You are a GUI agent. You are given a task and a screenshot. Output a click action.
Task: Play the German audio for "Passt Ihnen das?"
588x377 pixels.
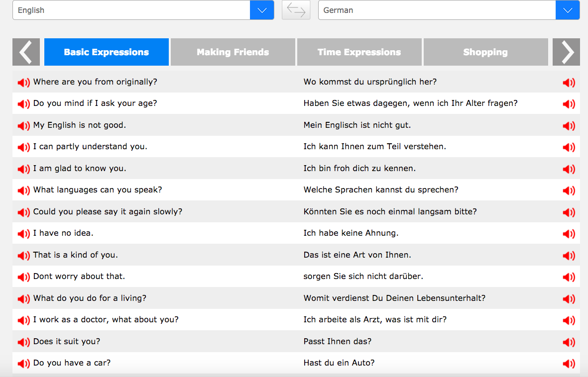pos(568,342)
